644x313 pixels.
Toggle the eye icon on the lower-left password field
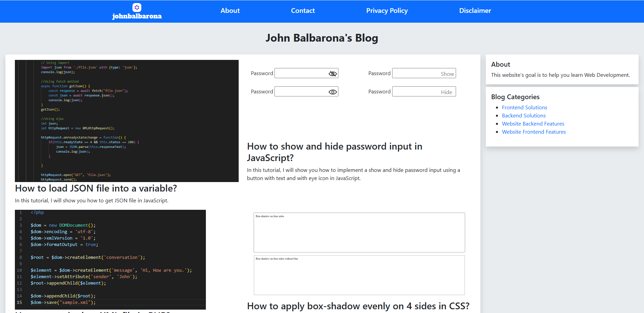(332, 91)
